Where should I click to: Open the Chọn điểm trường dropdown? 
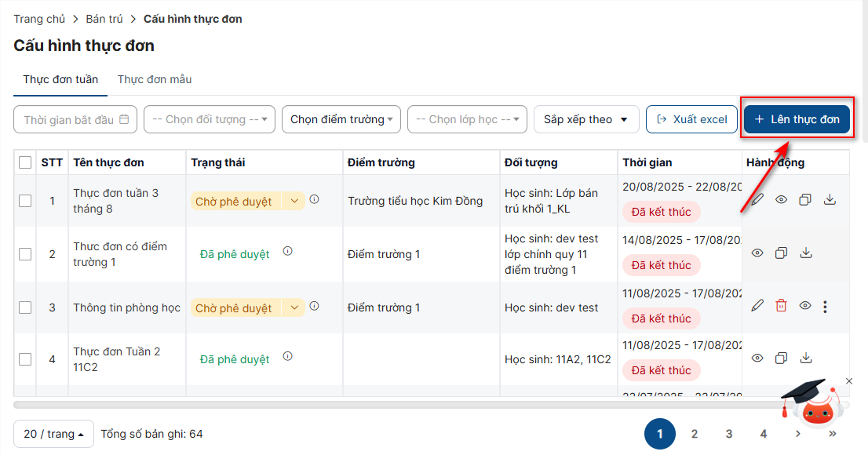pos(341,119)
